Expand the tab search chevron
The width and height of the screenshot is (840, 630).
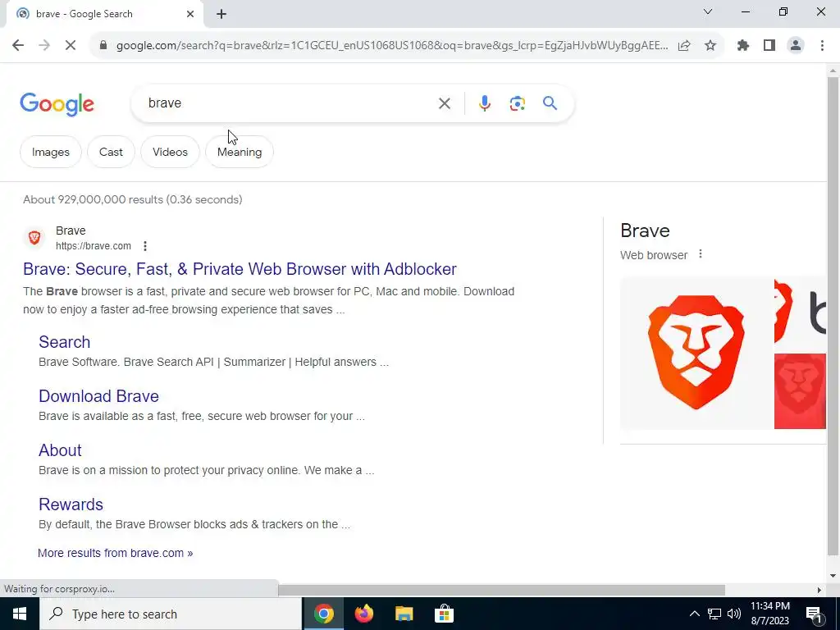708,11
